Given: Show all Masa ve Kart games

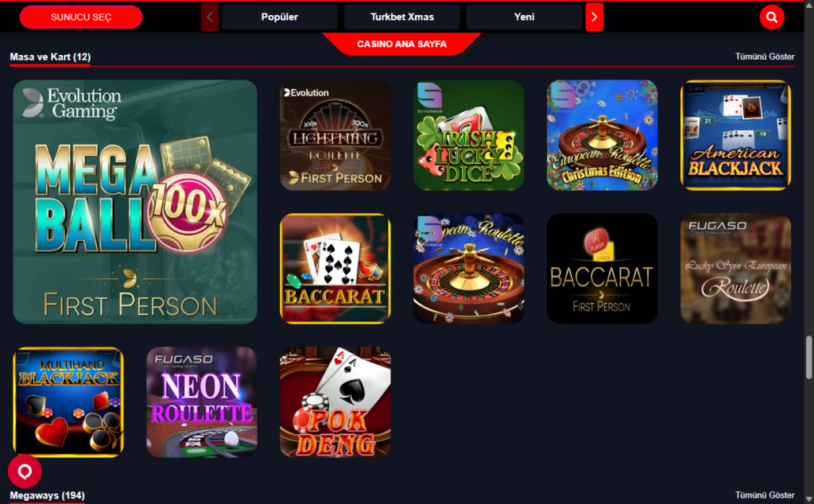Looking at the screenshot, I should pyautogui.click(x=765, y=56).
